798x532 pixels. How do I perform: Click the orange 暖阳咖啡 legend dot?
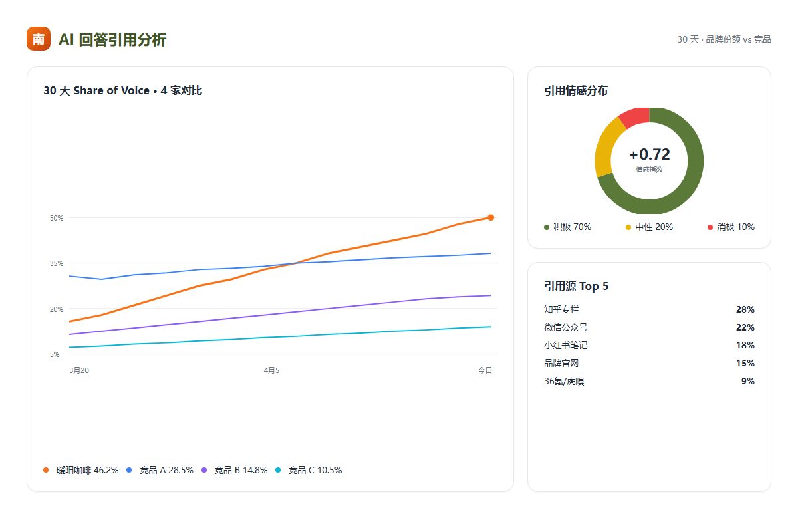coord(46,470)
